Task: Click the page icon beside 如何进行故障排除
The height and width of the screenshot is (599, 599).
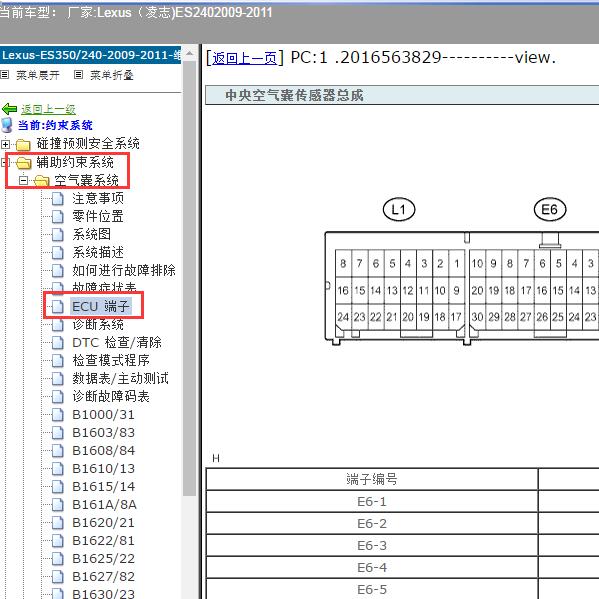Action: (57, 270)
